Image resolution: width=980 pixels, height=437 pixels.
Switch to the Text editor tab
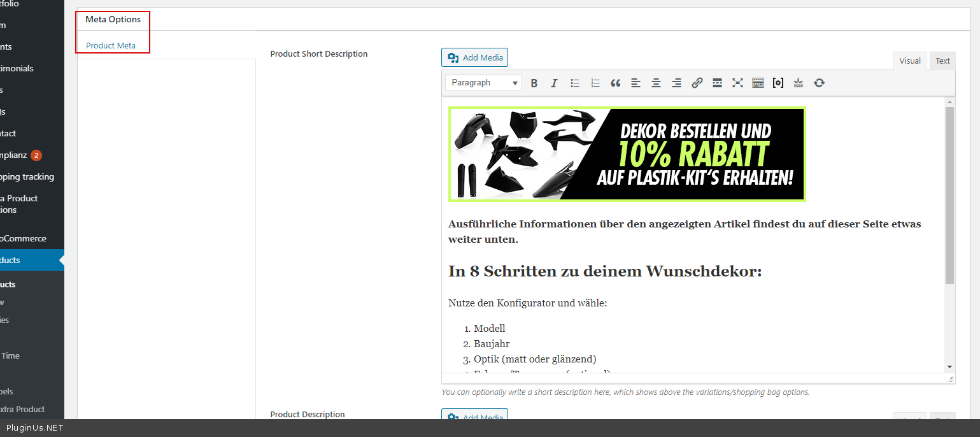942,61
